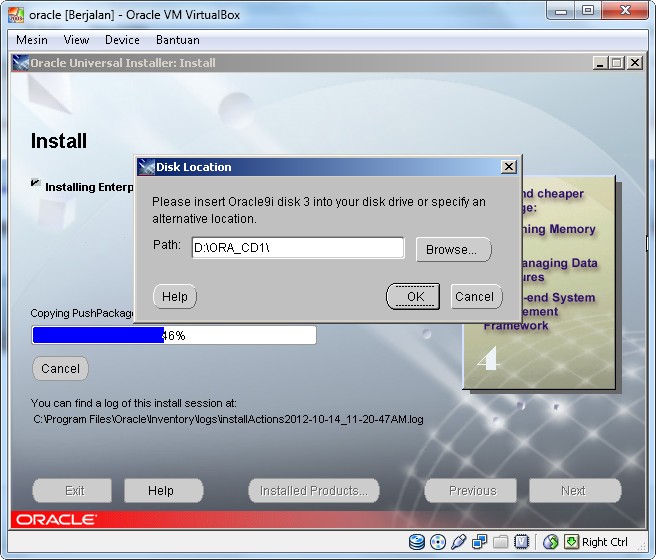This screenshot has height=560, width=656.
Task: Click Help in Disk Location dialog
Action: 174,297
